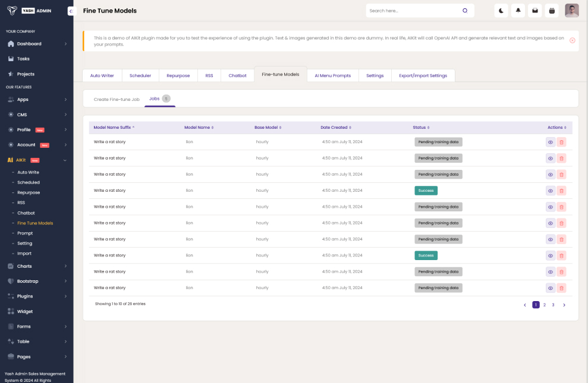Screen dimensions: 588x383
Task: Delete the first job row
Action: coord(561,143)
